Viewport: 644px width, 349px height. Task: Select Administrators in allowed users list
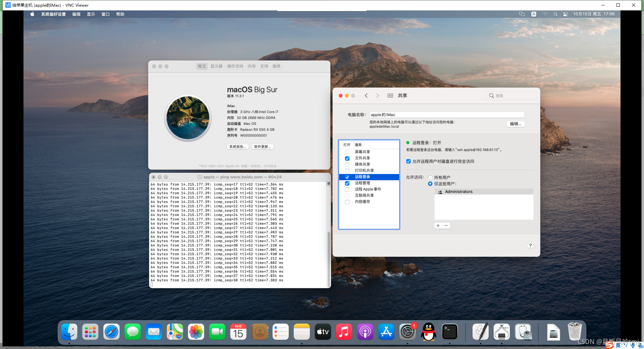coord(484,192)
